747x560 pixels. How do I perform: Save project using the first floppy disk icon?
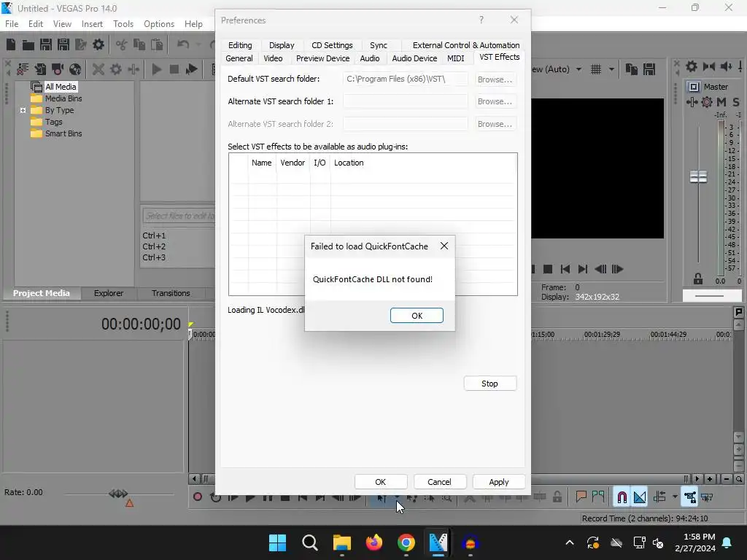pyautogui.click(x=46, y=44)
